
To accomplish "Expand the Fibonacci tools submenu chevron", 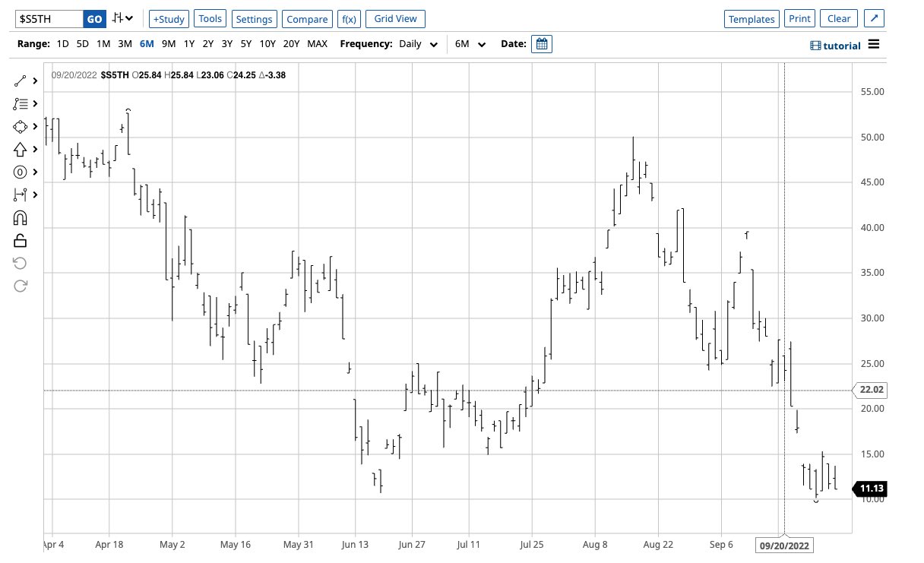I will tap(35, 103).
